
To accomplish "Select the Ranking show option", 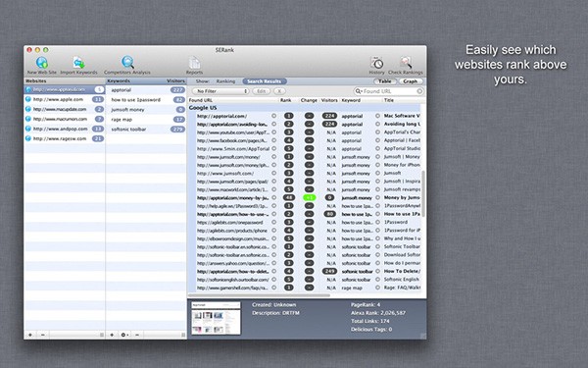I will [x=225, y=81].
